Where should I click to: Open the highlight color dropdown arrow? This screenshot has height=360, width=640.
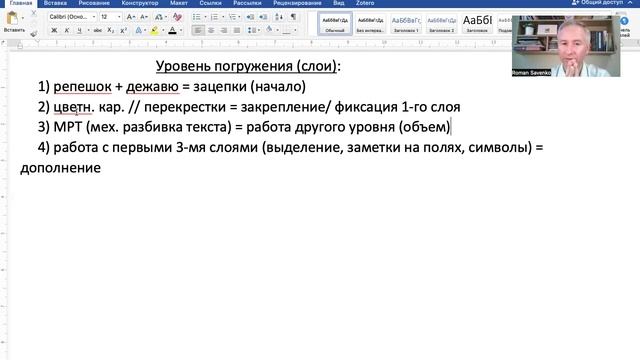click(163, 30)
